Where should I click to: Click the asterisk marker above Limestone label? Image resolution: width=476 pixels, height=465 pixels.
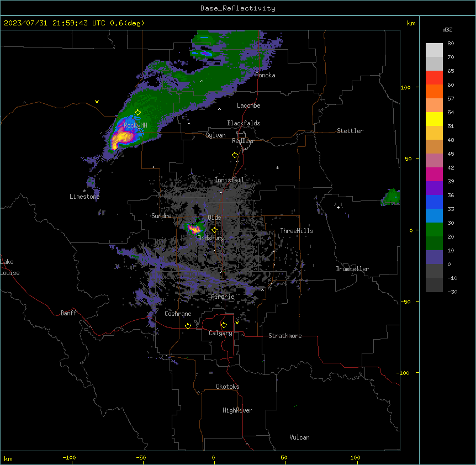[x=84, y=191]
